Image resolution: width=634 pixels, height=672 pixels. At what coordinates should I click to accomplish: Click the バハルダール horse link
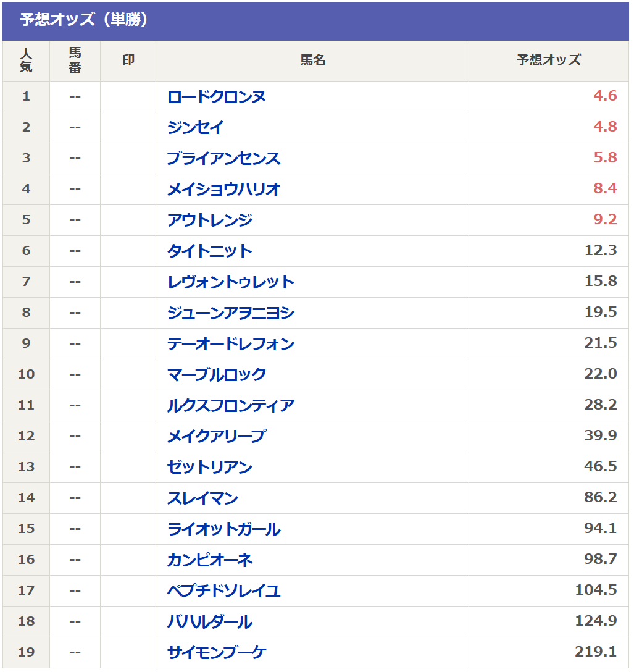click(x=209, y=622)
